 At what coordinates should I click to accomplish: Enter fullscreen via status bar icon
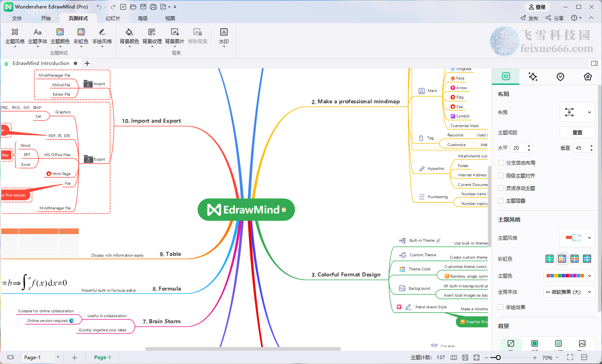[x=570, y=358]
